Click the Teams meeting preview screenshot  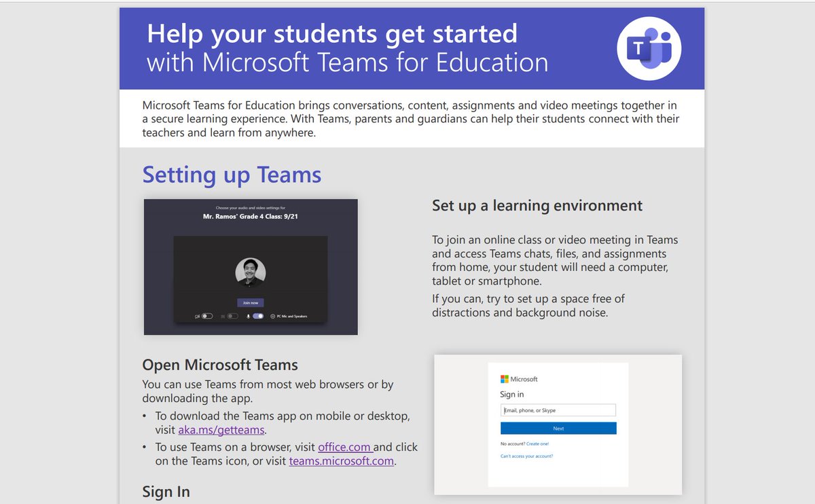pyautogui.click(x=251, y=267)
